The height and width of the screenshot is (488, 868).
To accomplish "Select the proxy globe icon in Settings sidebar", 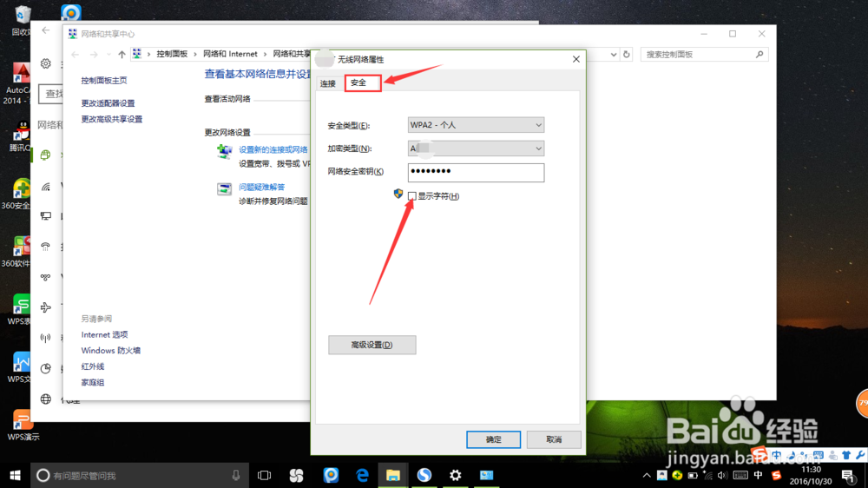I will click(45, 399).
